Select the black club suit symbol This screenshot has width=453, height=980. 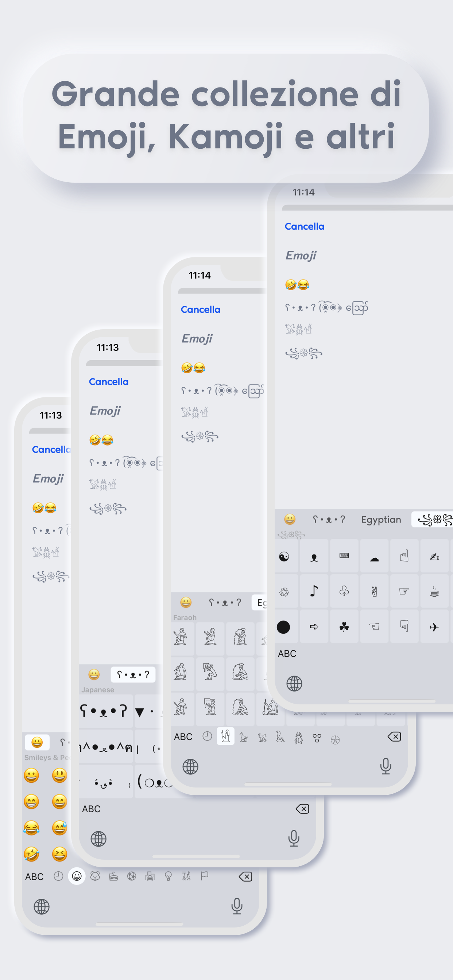(344, 627)
